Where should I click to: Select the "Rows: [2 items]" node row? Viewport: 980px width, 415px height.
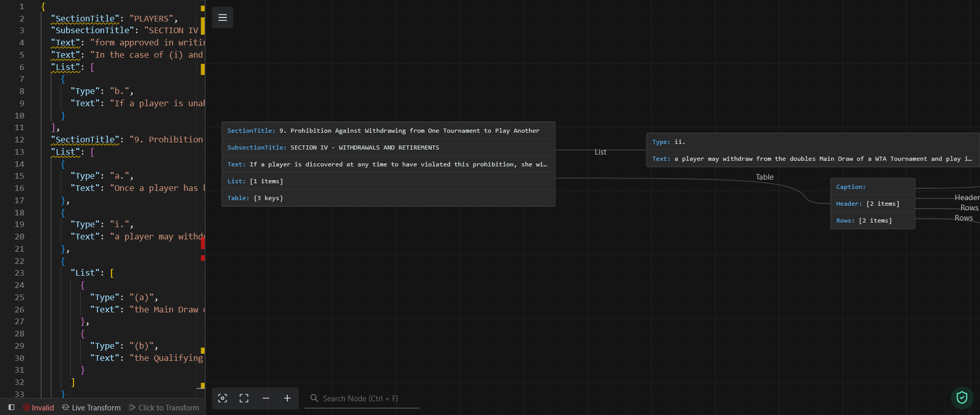(x=872, y=221)
